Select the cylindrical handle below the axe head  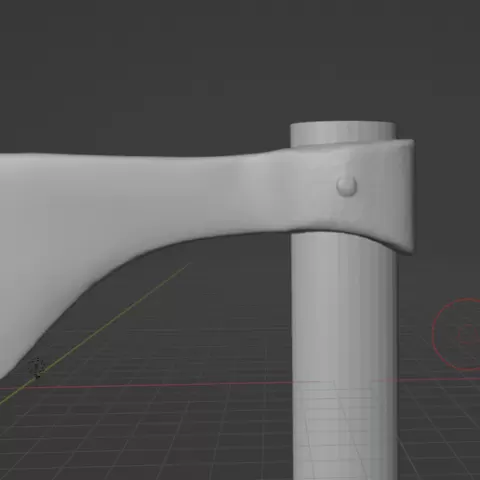345,355
